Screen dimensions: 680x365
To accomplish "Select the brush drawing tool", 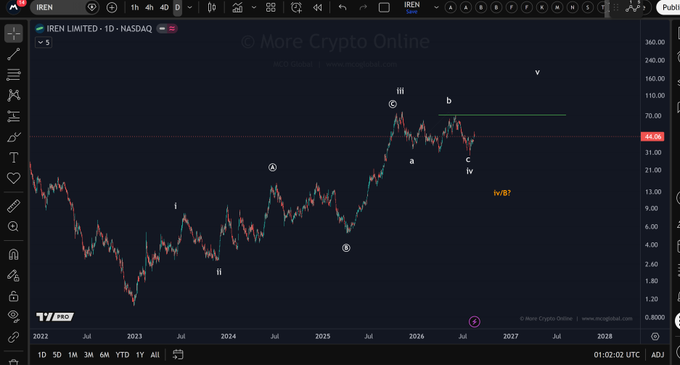I will click(13, 137).
